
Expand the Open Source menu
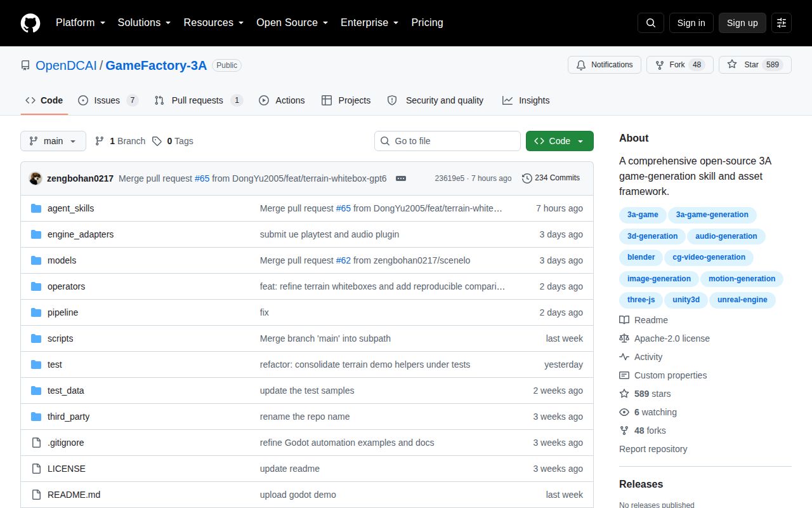coord(292,23)
